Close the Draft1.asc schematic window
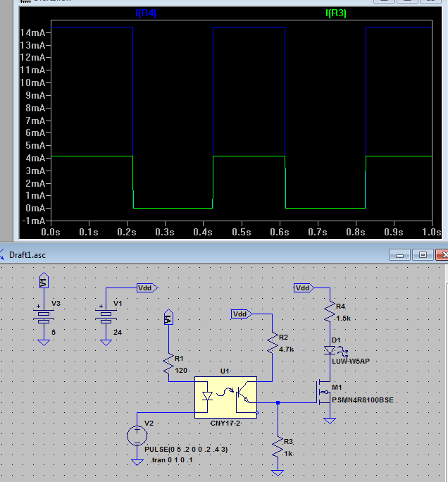The image size is (448, 482). 442,255
